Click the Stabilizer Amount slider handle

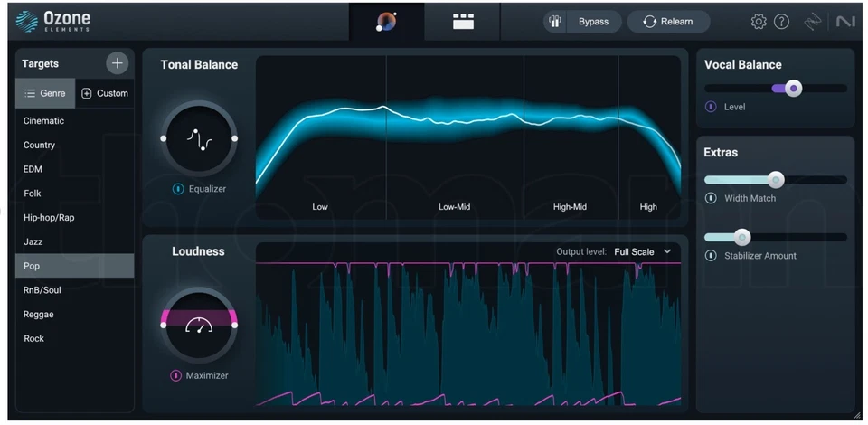[741, 238]
